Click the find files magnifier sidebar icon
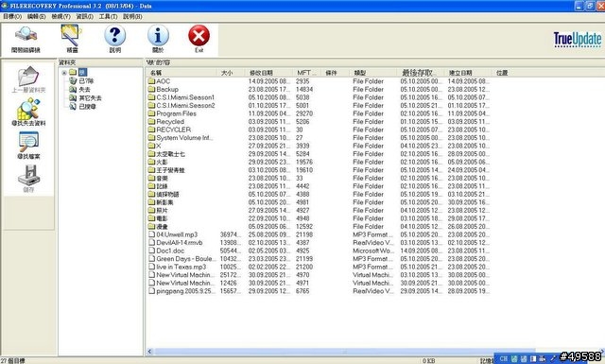 [x=28, y=142]
